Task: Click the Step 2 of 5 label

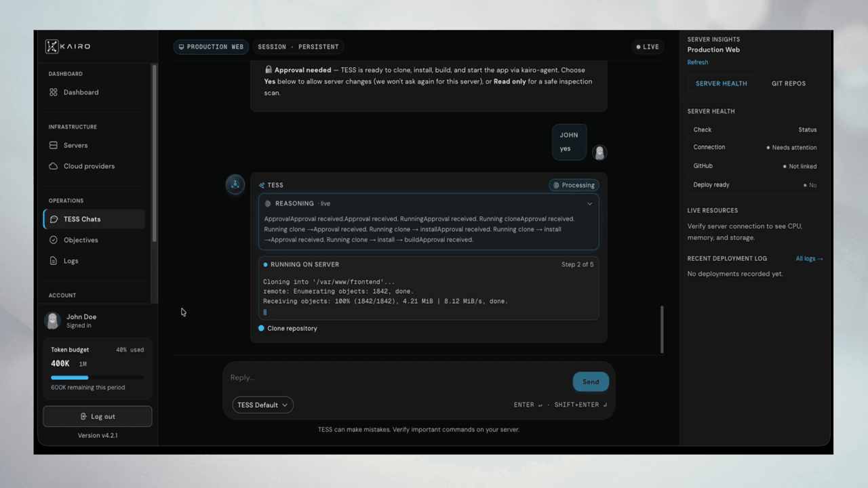Action: [577, 264]
